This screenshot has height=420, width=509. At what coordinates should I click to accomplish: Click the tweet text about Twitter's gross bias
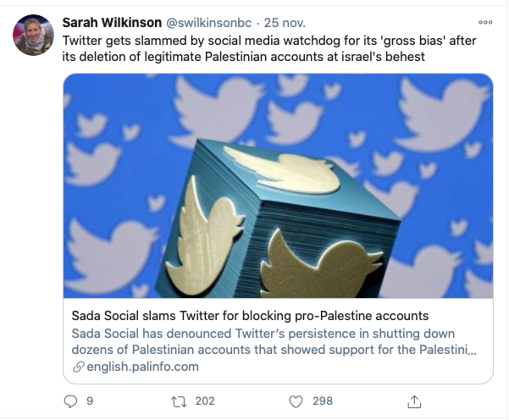pos(269,41)
